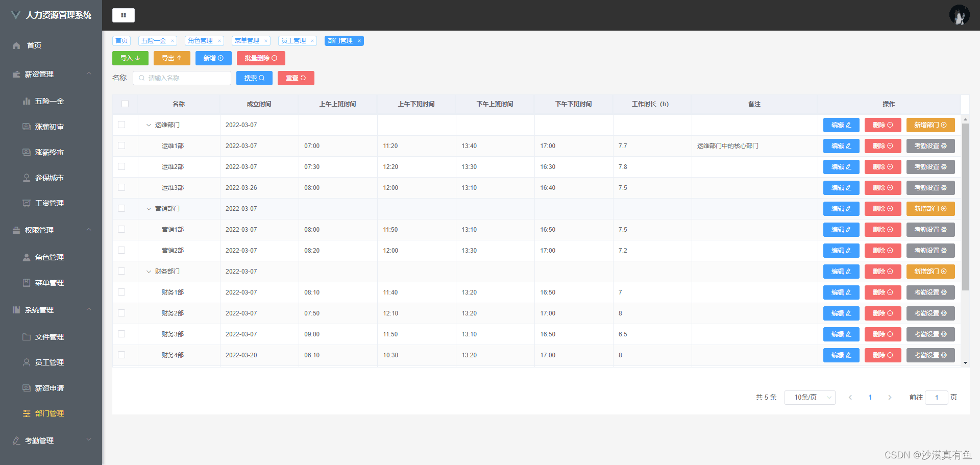Image resolution: width=980 pixels, height=465 pixels.
Task: Close the 员工管理 tab
Action: pyautogui.click(x=312, y=41)
